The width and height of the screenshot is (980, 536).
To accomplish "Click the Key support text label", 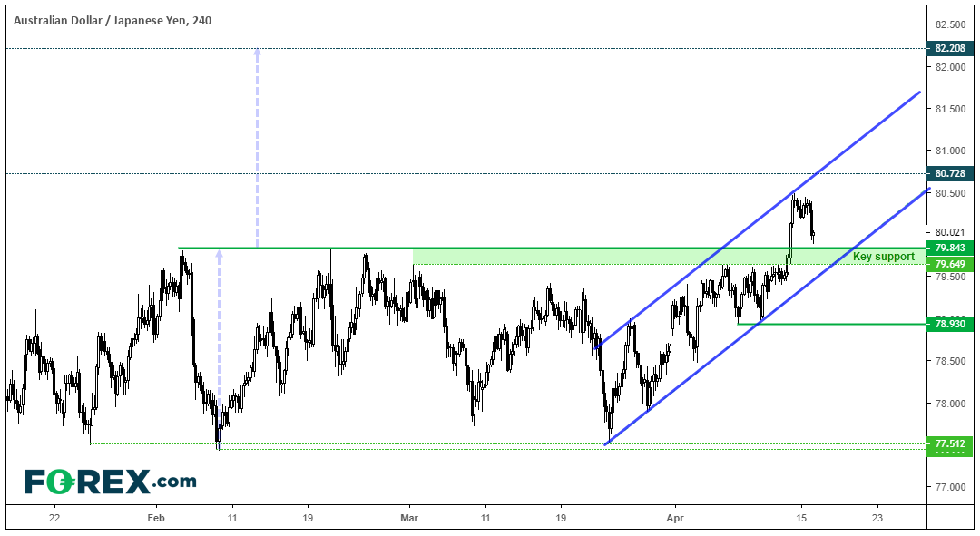I will [x=883, y=257].
